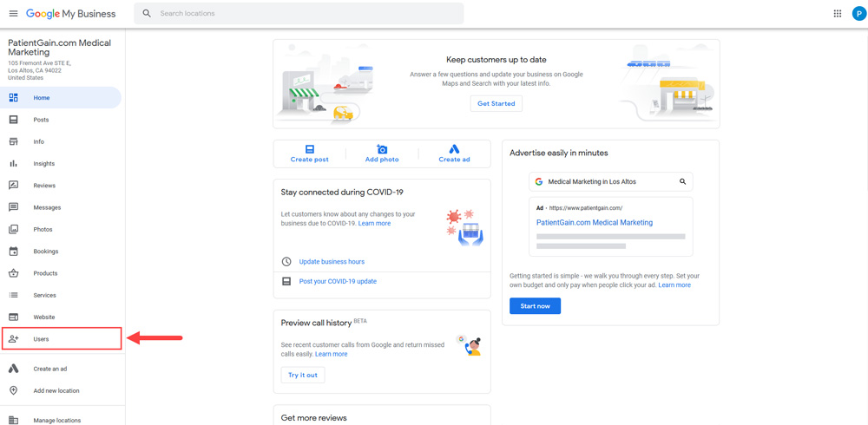Open Post your COVID-19 update link
Image resolution: width=868 pixels, height=425 pixels.
(338, 281)
